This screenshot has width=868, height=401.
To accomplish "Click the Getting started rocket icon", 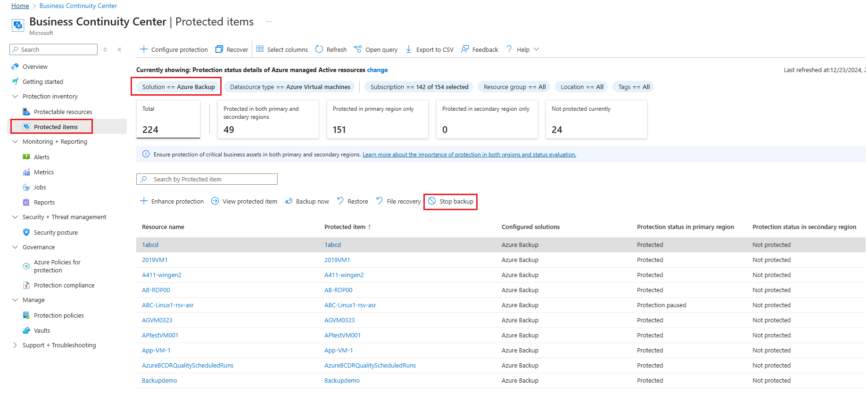I will pyautogui.click(x=15, y=82).
